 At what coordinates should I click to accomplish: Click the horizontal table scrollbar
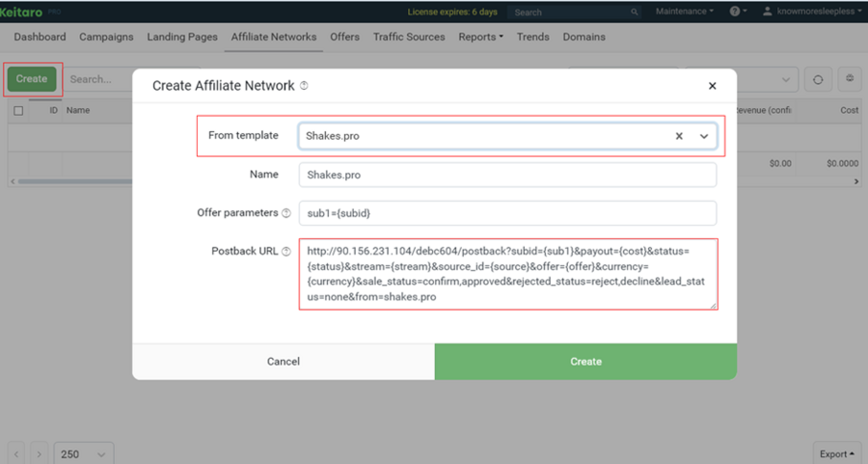coord(74,181)
